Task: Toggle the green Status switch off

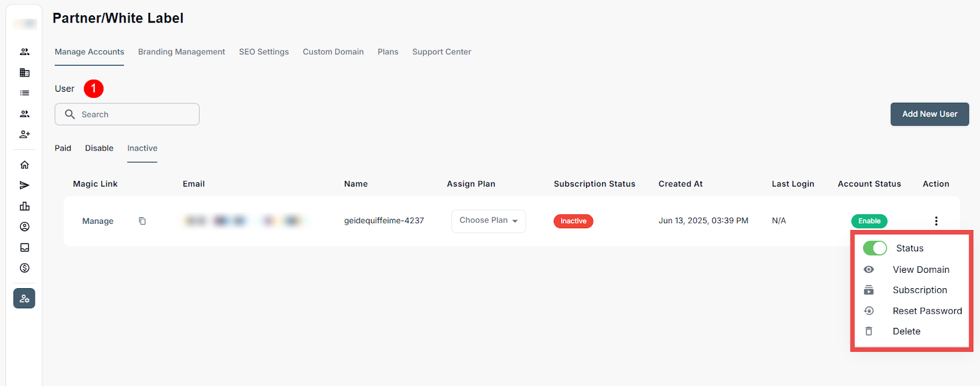Action: point(875,248)
